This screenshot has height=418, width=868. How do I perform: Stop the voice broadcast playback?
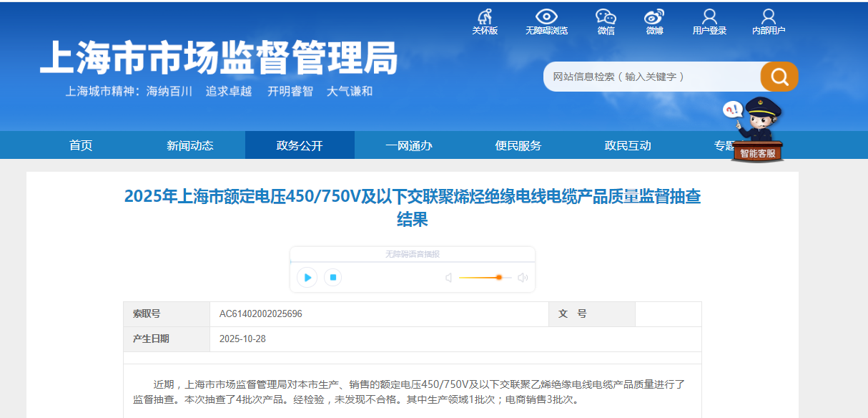click(x=332, y=278)
